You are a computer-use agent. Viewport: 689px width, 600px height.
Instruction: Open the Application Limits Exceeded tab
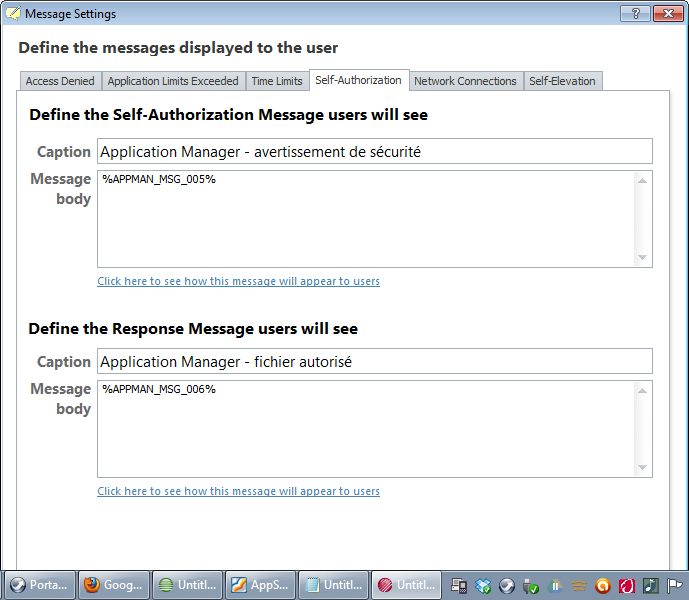(x=173, y=81)
